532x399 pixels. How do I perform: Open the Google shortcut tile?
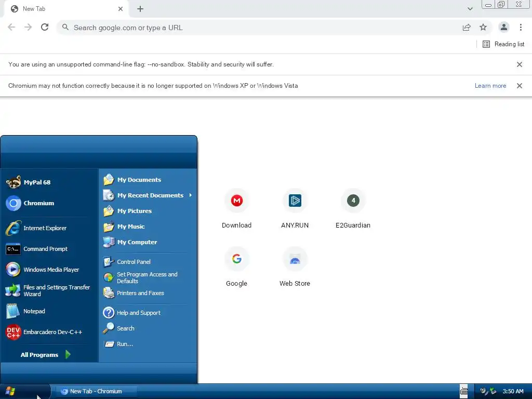pos(236,267)
